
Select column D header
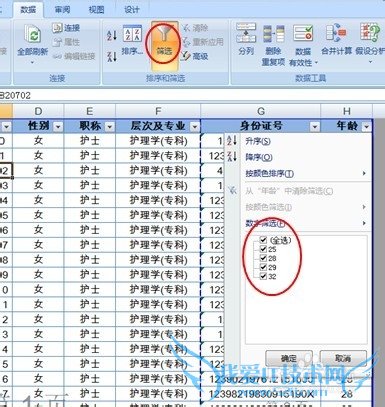click(38, 111)
